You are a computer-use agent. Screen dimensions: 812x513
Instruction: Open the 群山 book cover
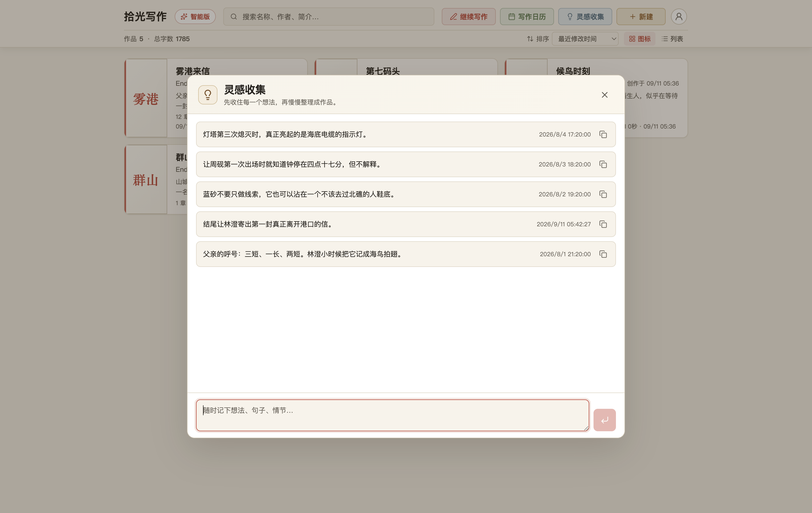[146, 180]
